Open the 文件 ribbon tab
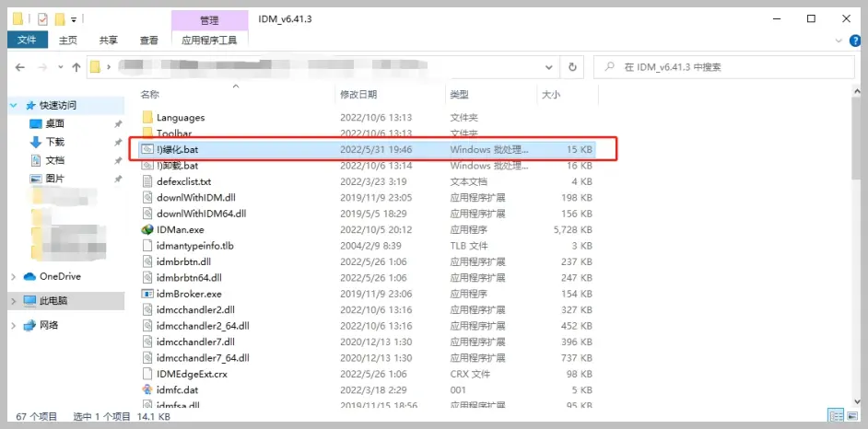The height and width of the screenshot is (429, 868). click(x=27, y=40)
